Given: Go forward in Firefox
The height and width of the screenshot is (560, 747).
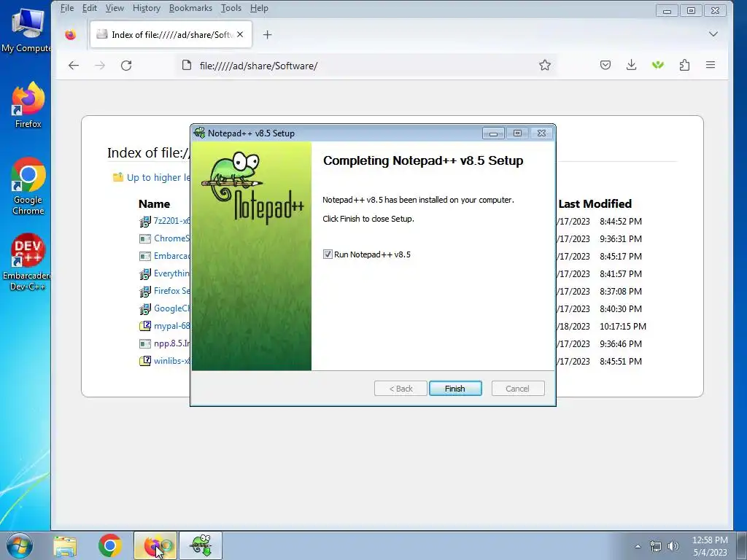Looking at the screenshot, I should [x=99, y=65].
